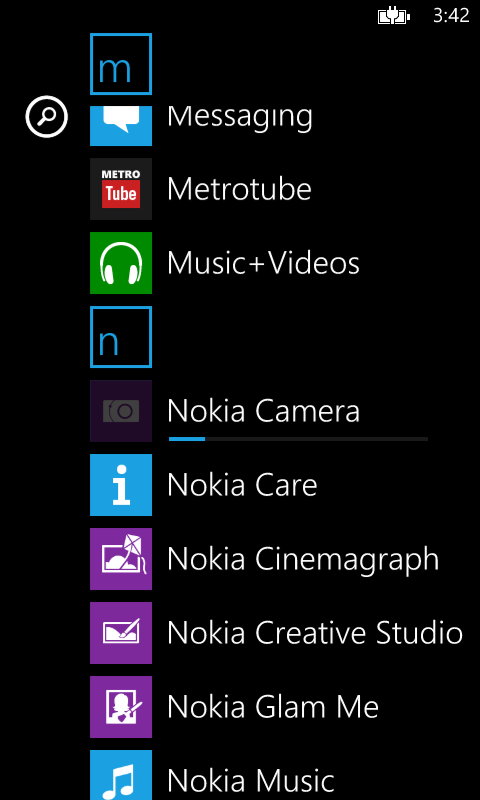Select the Nokia Cinemagraph text label
480x800 pixels.
click(303, 561)
